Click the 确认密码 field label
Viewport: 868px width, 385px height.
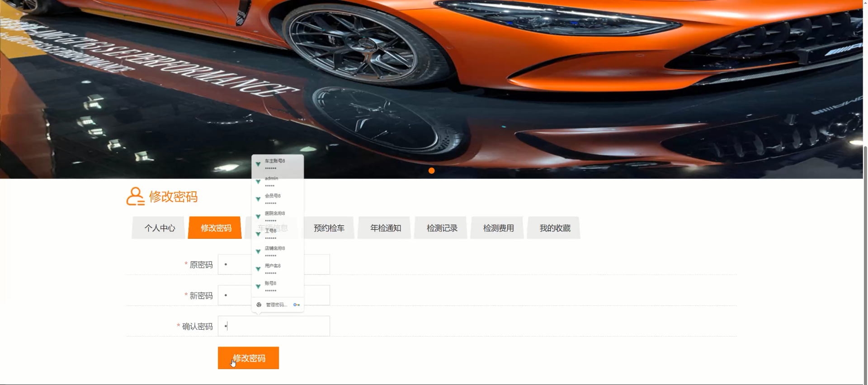(198, 326)
